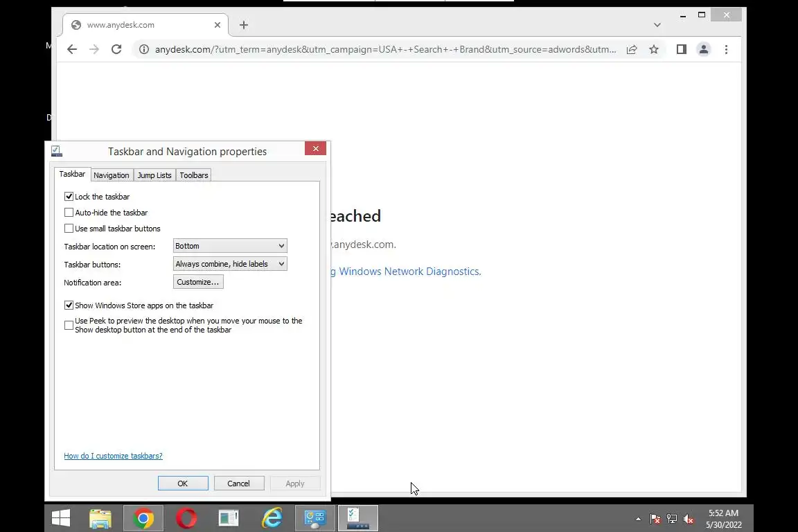Switch to Google Chrome taskbar icon

tap(143, 518)
